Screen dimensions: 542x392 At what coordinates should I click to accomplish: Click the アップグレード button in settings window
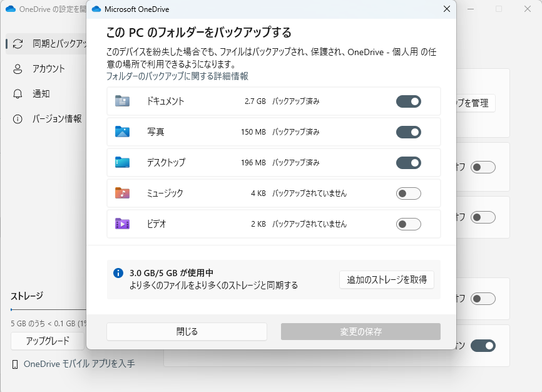[48, 341]
